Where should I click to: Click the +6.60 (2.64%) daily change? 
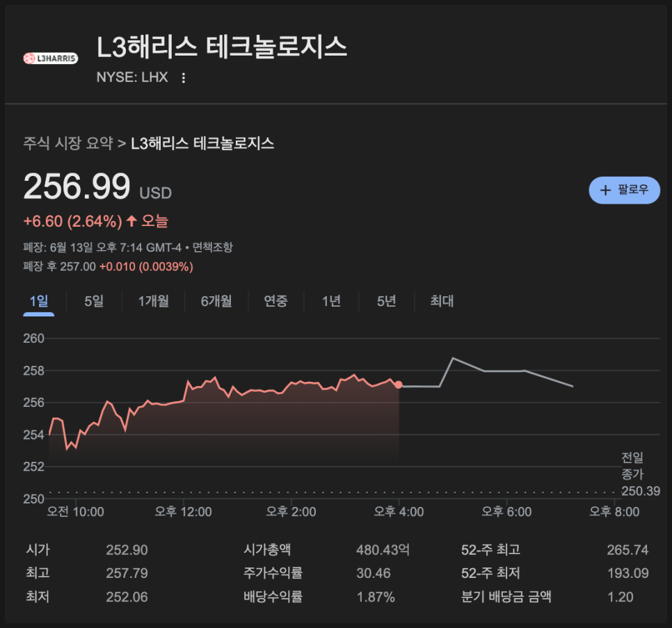click(72, 221)
